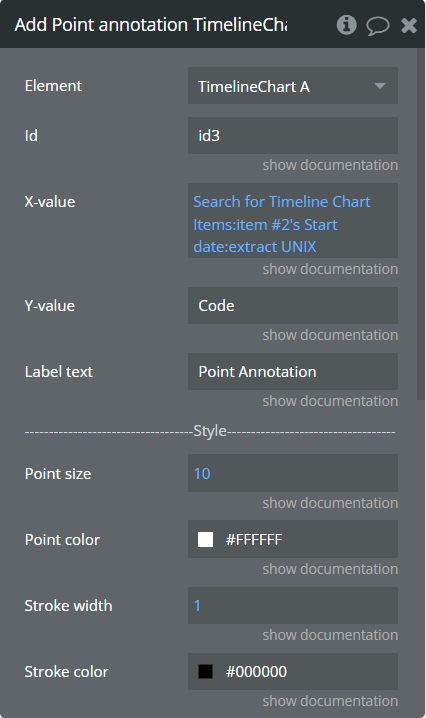The width and height of the screenshot is (426, 718).
Task: Click the panel's vertical scrollbar
Action: tap(421, 224)
